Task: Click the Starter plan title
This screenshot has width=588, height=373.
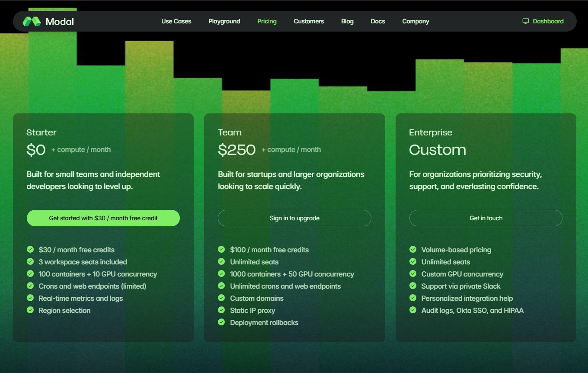Action: [x=42, y=132]
